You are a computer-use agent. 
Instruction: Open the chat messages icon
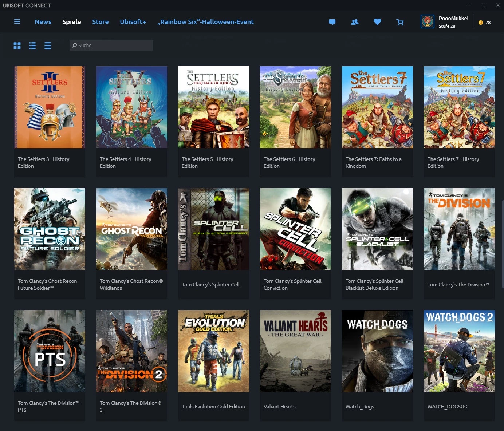coord(332,22)
